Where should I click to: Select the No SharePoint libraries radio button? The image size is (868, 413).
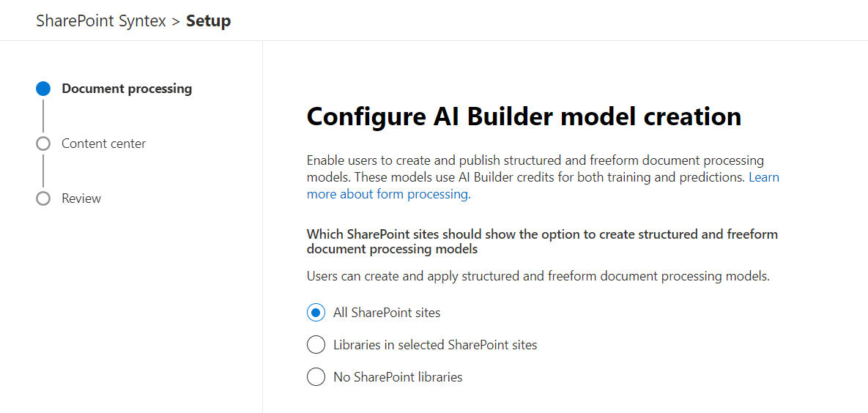pyautogui.click(x=316, y=377)
